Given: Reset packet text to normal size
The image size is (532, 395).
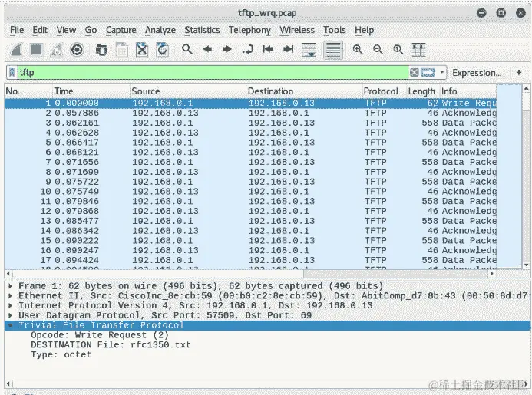Looking at the screenshot, I should pyautogui.click(x=398, y=50).
